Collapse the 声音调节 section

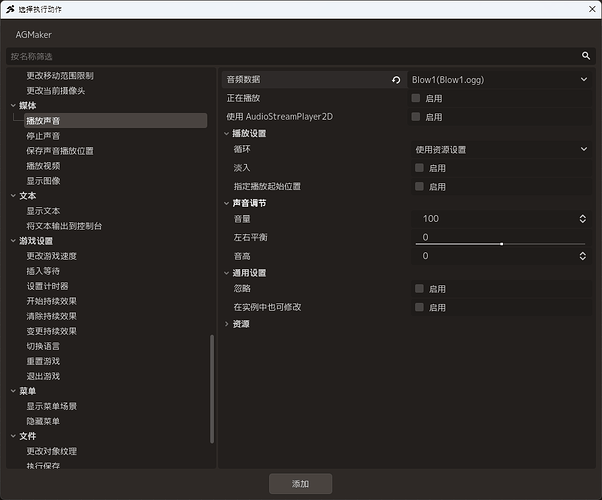[x=227, y=203]
